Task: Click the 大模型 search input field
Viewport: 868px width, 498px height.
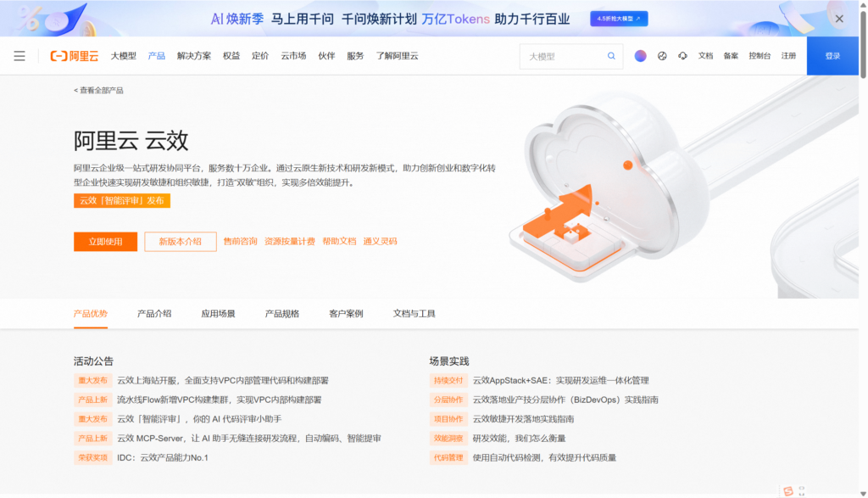Action: tap(564, 56)
